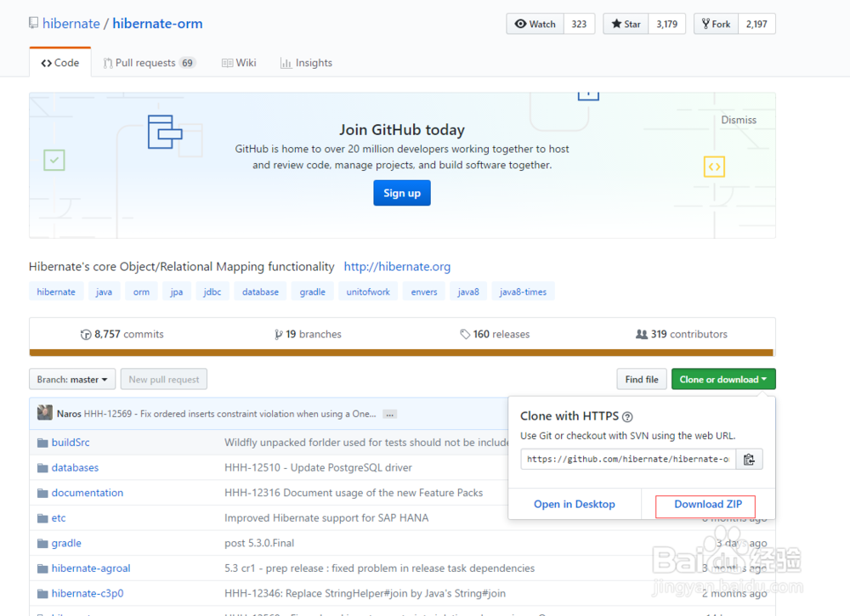Open the hibernate-orm repository title link

157,23
